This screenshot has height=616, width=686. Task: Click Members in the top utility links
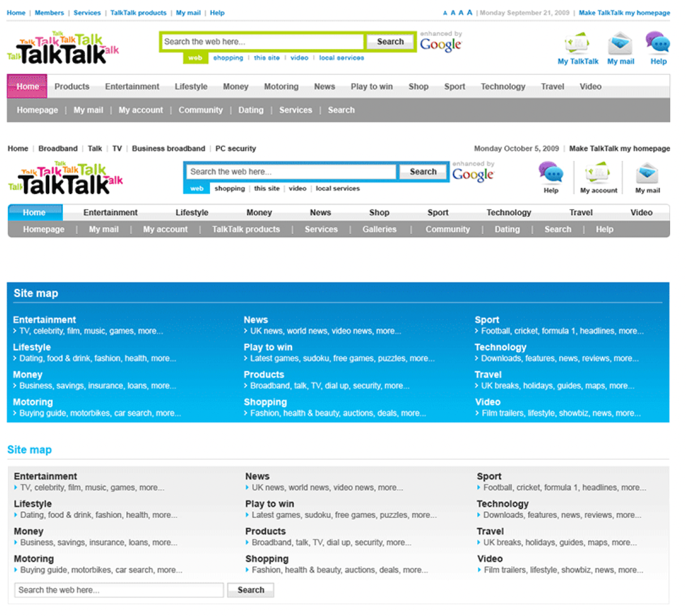[x=49, y=12]
